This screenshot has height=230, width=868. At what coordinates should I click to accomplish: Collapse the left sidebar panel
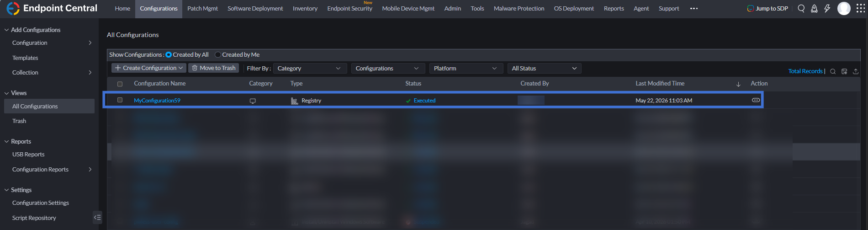point(97,217)
